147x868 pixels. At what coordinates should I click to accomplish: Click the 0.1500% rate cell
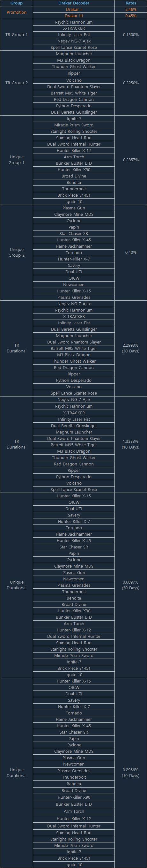pyautogui.click(x=131, y=35)
